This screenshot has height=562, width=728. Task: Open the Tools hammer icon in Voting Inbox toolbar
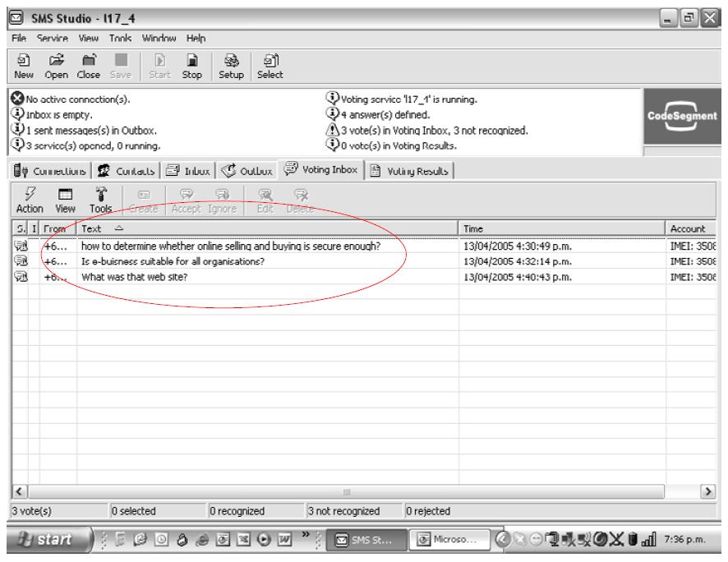pos(101,200)
